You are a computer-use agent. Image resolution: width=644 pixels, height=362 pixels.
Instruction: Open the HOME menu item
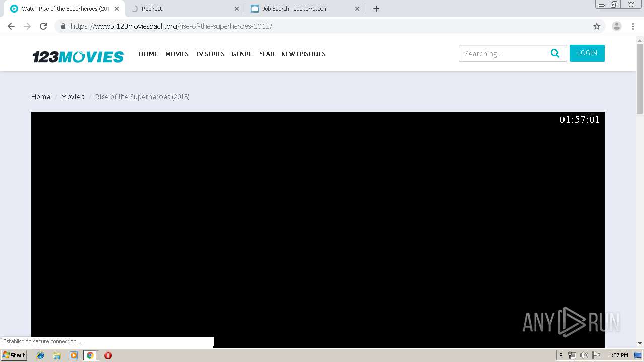coord(148,54)
